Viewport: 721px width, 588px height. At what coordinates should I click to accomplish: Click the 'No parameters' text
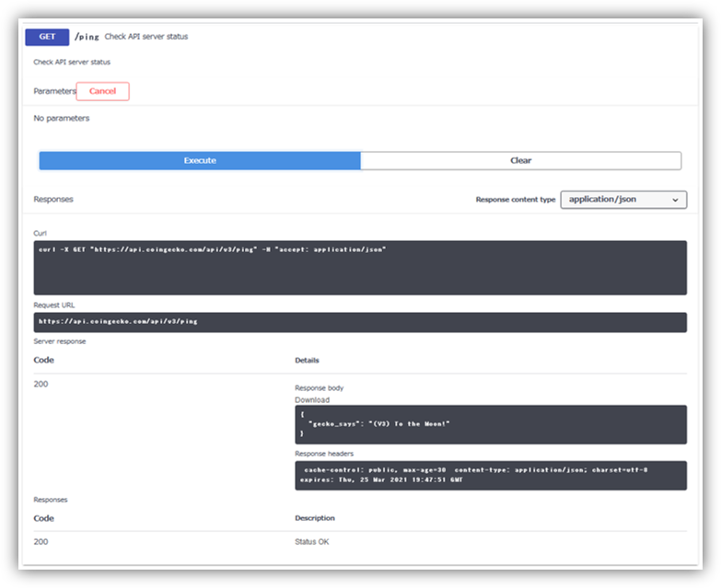click(62, 118)
